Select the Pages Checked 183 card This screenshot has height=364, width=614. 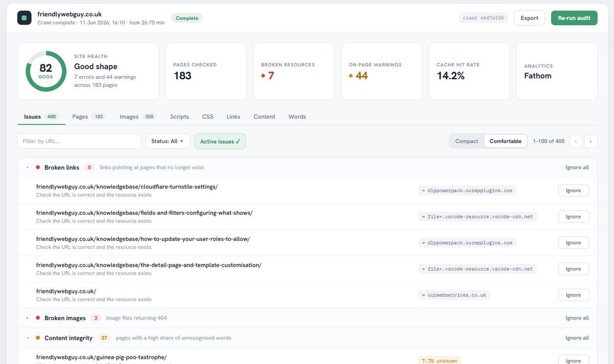(x=206, y=71)
